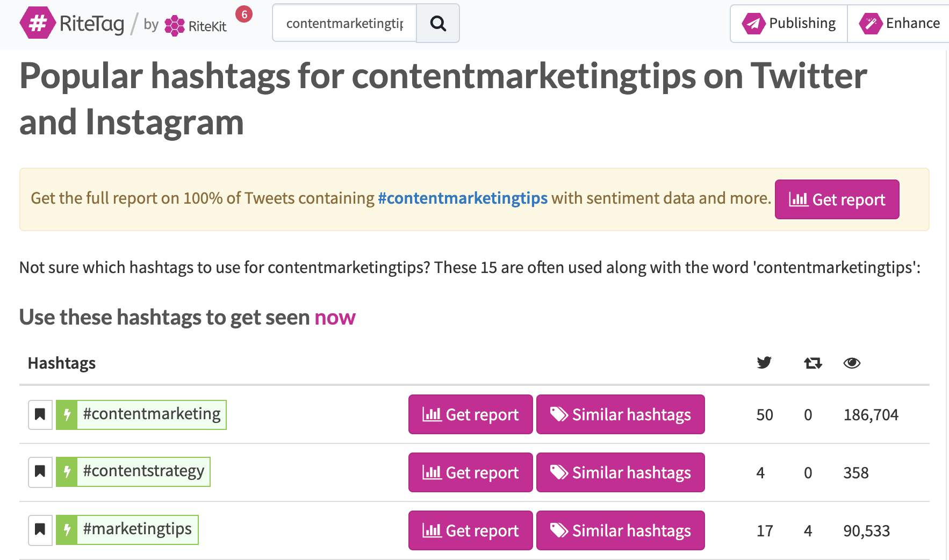
Task: Click the search input field
Action: 344,23
